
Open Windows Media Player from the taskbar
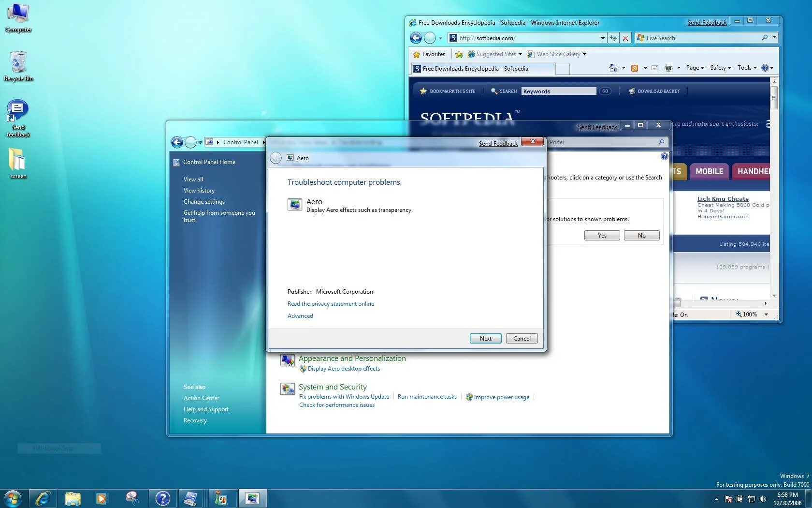(x=102, y=498)
